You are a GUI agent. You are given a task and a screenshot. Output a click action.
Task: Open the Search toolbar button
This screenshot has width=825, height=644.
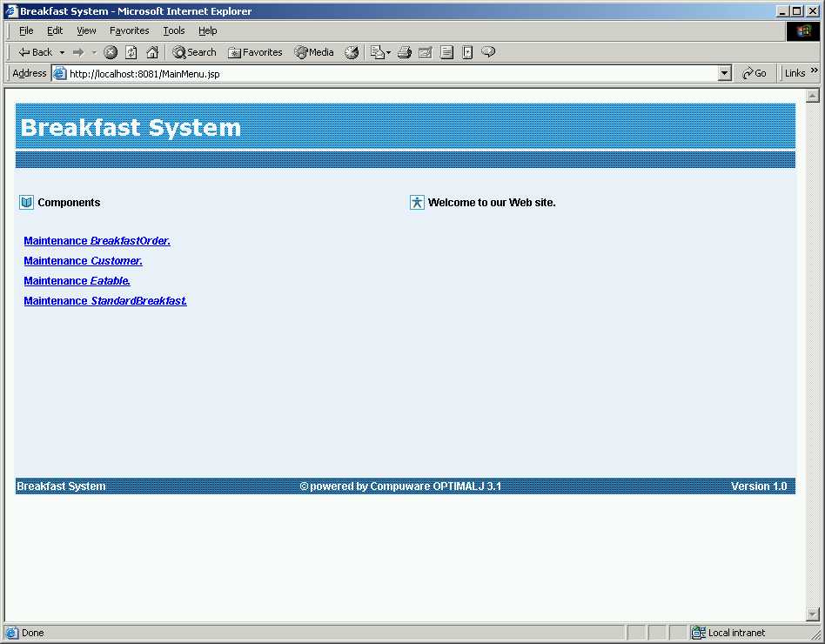194,52
